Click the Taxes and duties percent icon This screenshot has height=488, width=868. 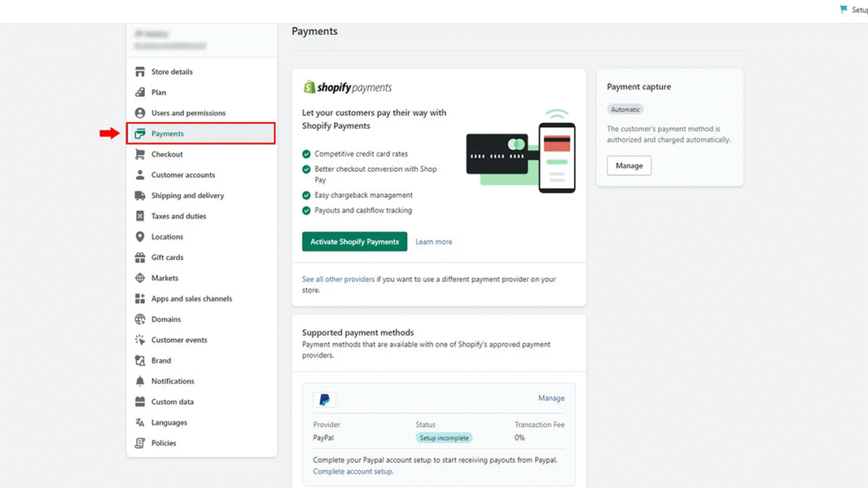point(140,216)
